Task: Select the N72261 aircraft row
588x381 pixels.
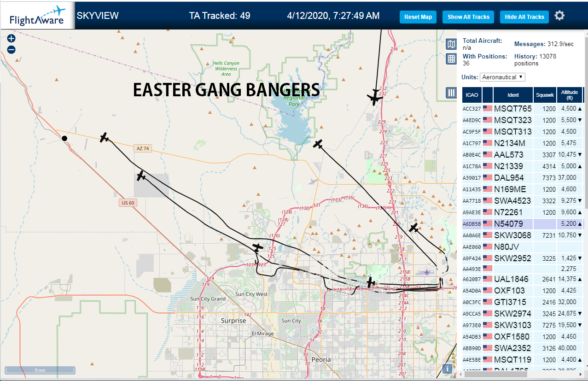Action: (523, 212)
